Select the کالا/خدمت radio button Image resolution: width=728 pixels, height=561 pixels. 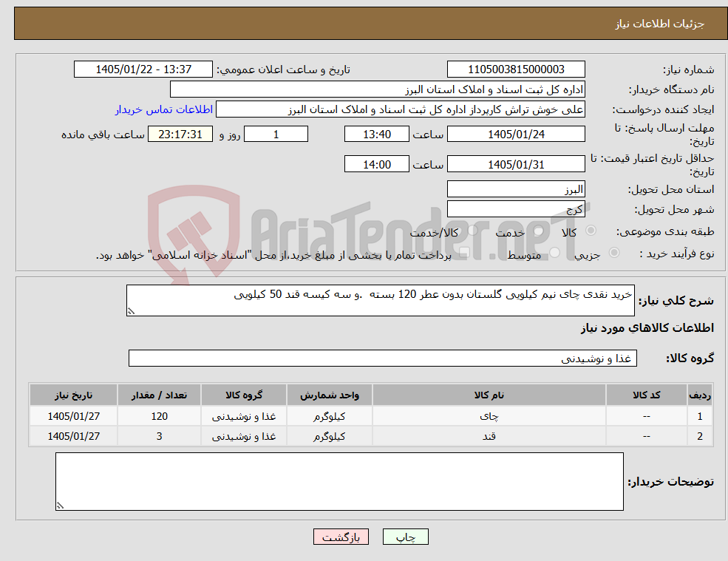pos(472,231)
